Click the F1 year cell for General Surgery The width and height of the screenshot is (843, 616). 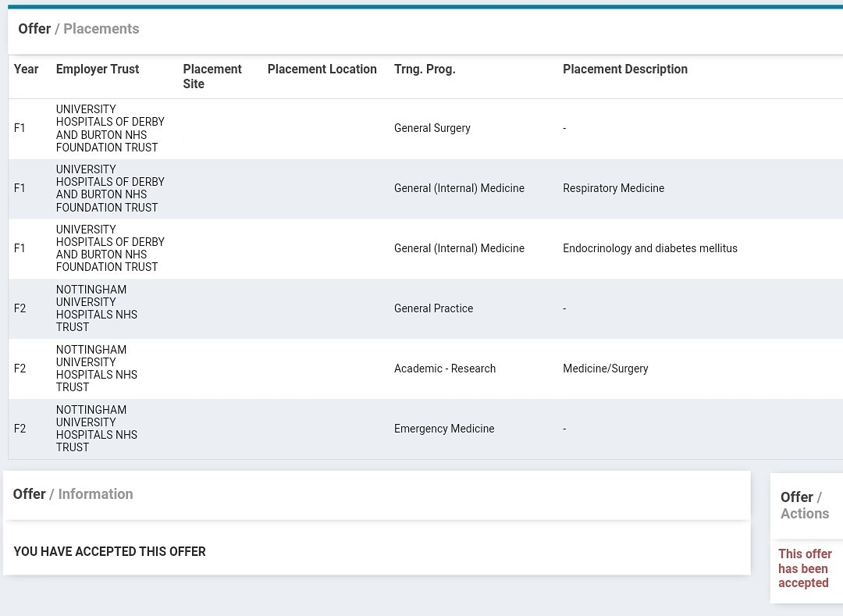20,128
